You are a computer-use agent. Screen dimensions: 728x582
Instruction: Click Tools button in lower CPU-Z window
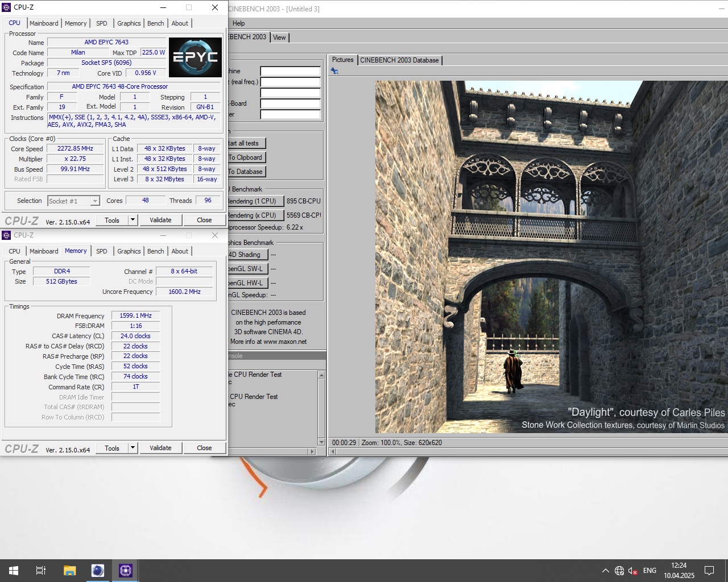[112, 448]
